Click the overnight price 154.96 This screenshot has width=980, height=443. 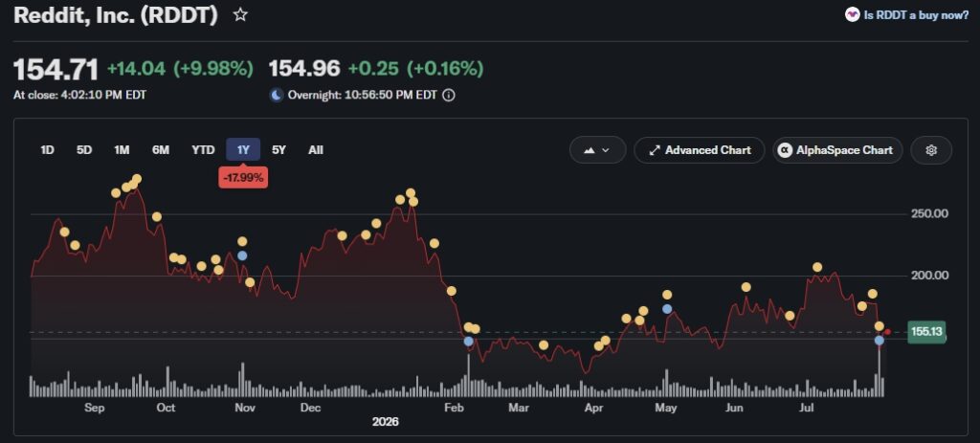click(304, 68)
